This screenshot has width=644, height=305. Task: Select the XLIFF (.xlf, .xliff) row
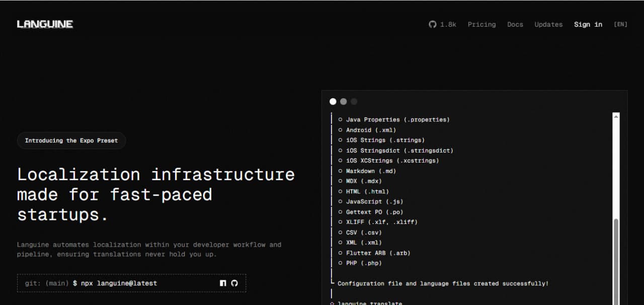click(x=377, y=222)
